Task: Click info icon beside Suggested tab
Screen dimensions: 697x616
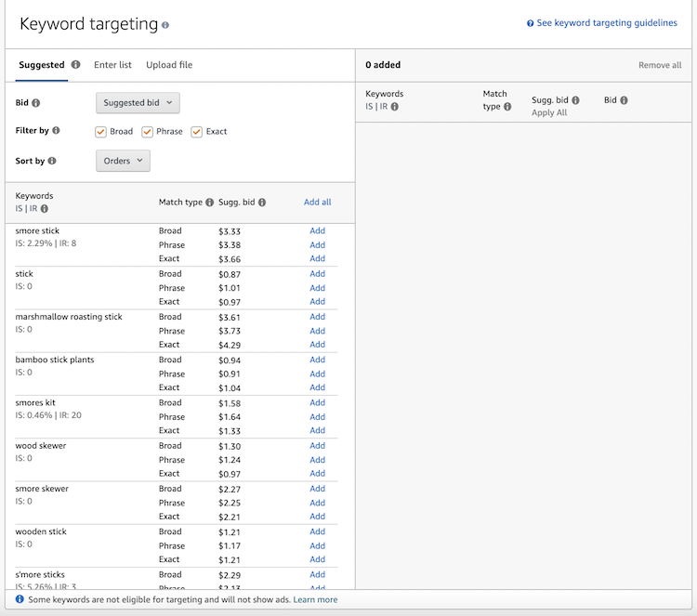Action: coord(76,65)
